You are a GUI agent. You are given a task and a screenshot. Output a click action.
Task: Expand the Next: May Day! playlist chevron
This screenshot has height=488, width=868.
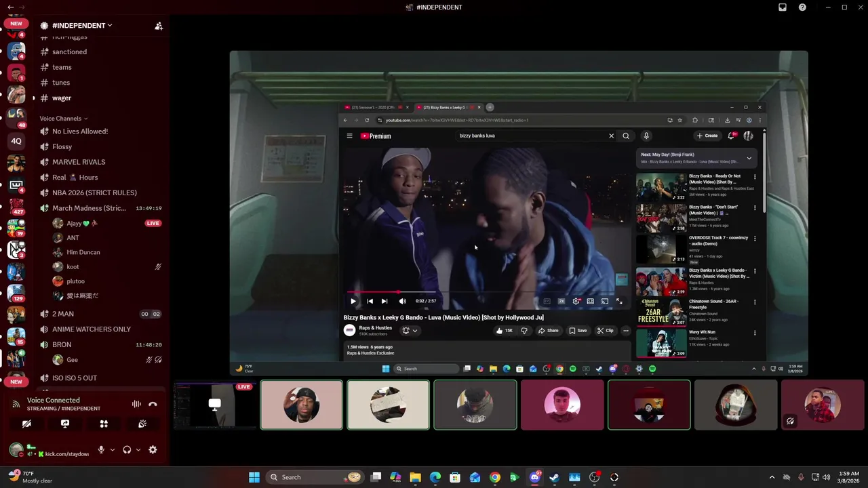pyautogui.click(x=749, y=158)
